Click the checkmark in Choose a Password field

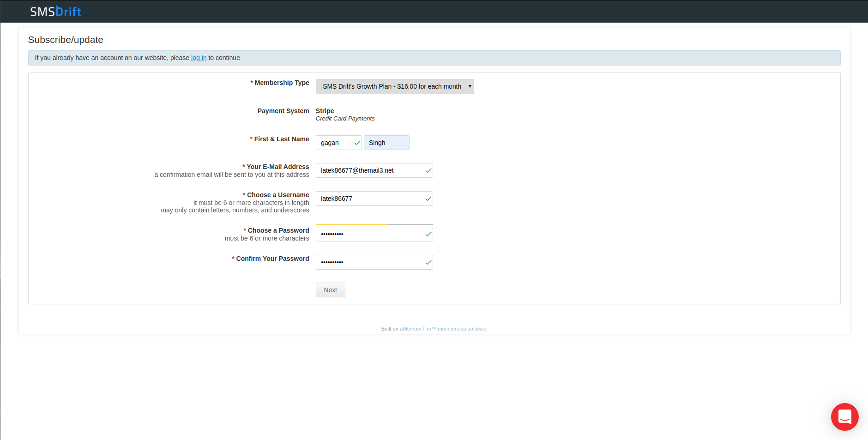pos(428,234)
